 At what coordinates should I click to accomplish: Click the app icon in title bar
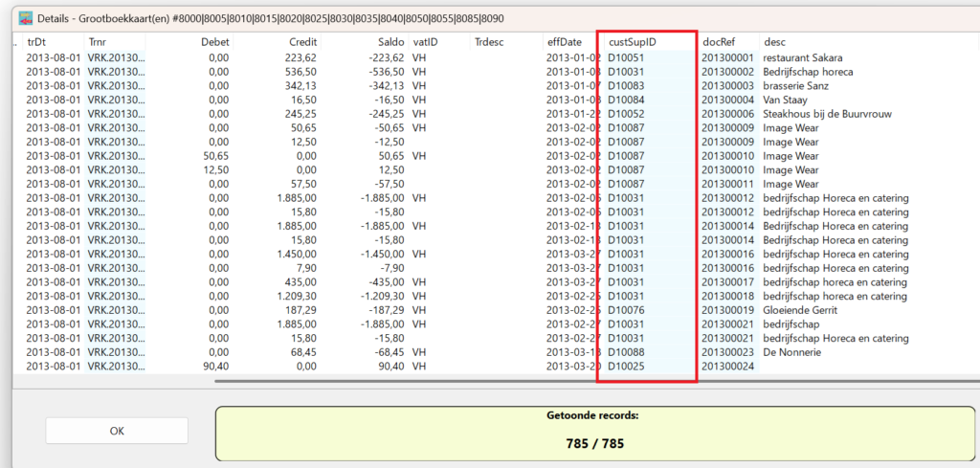14,18
